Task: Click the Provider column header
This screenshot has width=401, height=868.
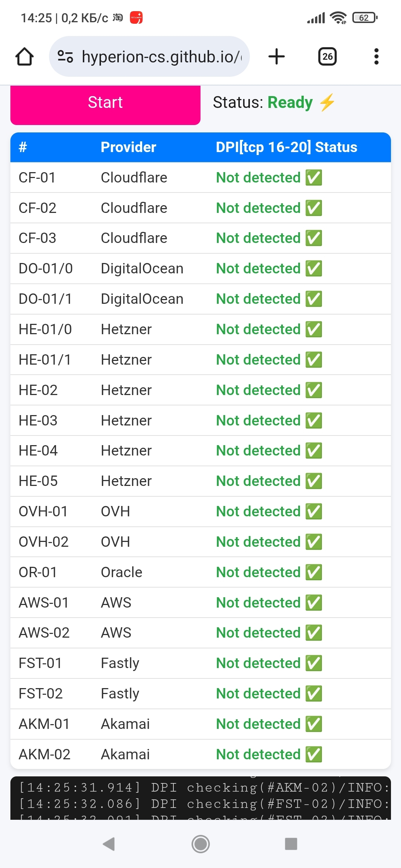Action: click(x=128, y=147)
